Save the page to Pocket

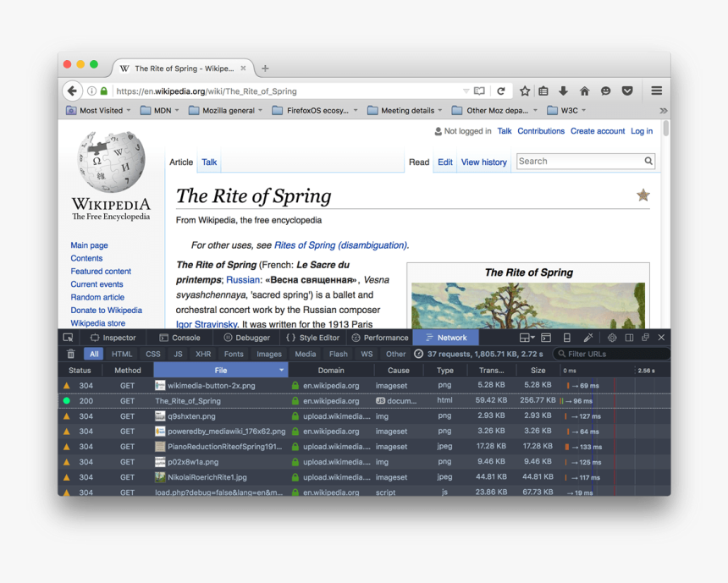[627, 91]
